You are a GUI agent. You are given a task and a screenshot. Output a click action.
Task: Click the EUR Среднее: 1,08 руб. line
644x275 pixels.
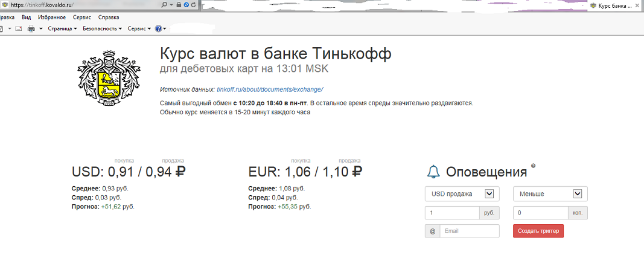tap(276, 189)
